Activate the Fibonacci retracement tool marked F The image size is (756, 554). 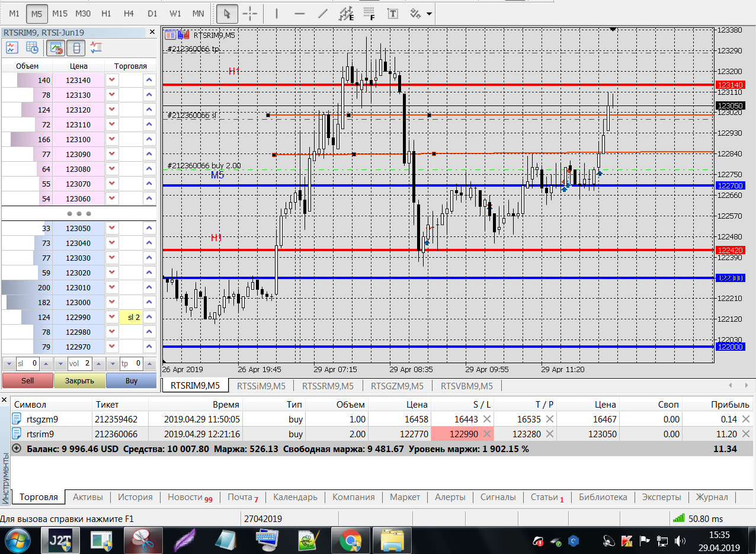pos(369,13)
